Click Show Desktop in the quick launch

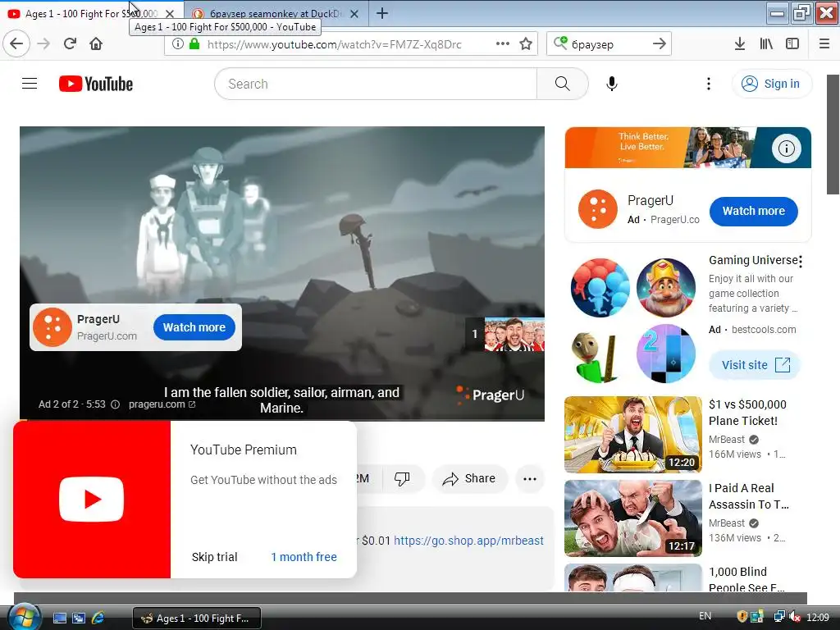[59, 619]
